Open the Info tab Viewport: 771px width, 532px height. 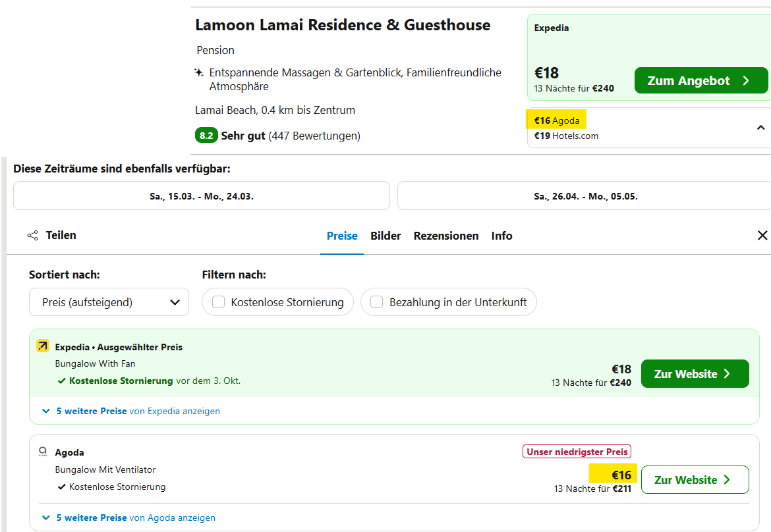[501, 236]
